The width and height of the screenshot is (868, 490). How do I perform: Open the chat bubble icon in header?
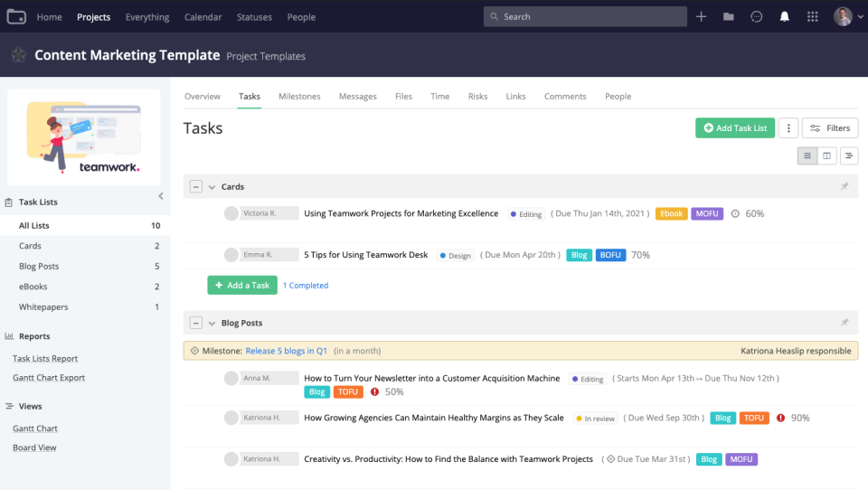pos(757,17)
